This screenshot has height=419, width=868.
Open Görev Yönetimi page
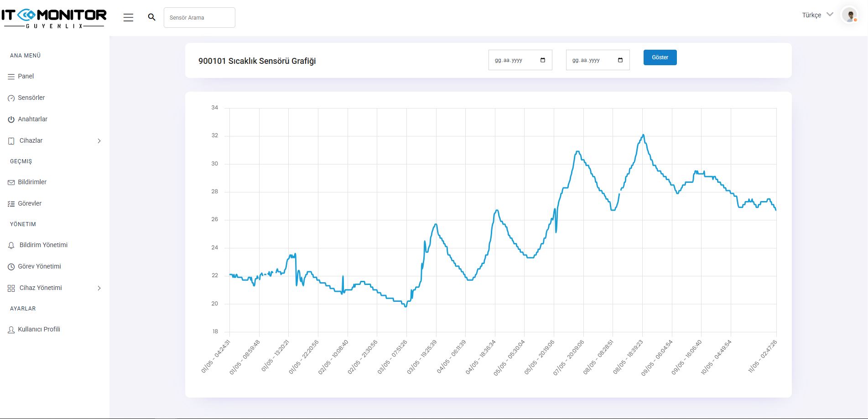[39, 266]
